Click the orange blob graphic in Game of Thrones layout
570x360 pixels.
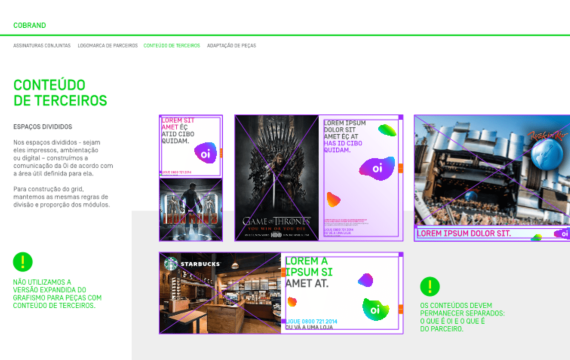coord(333,199)
